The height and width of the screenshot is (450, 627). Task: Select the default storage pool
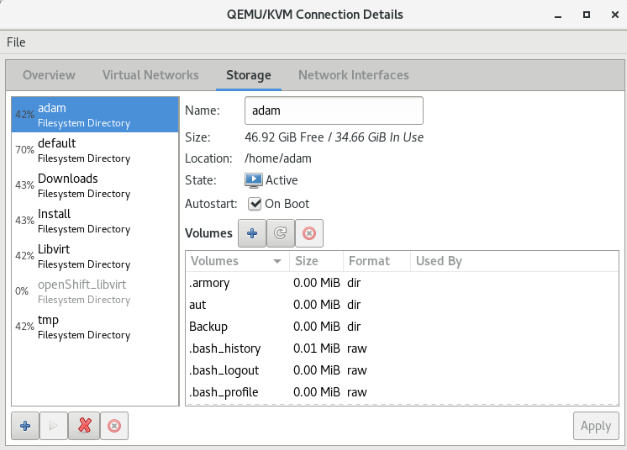click(x=95, y=150)
